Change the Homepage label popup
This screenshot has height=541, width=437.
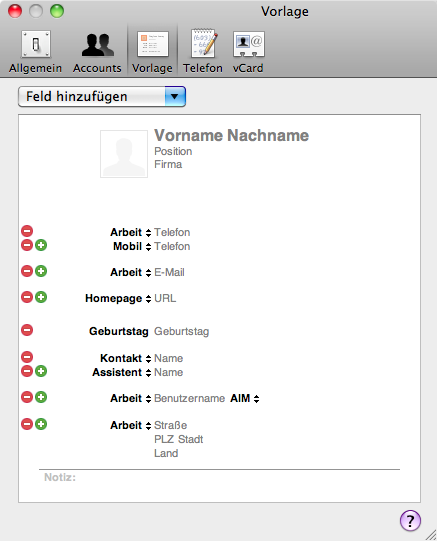tap(118, 298)
